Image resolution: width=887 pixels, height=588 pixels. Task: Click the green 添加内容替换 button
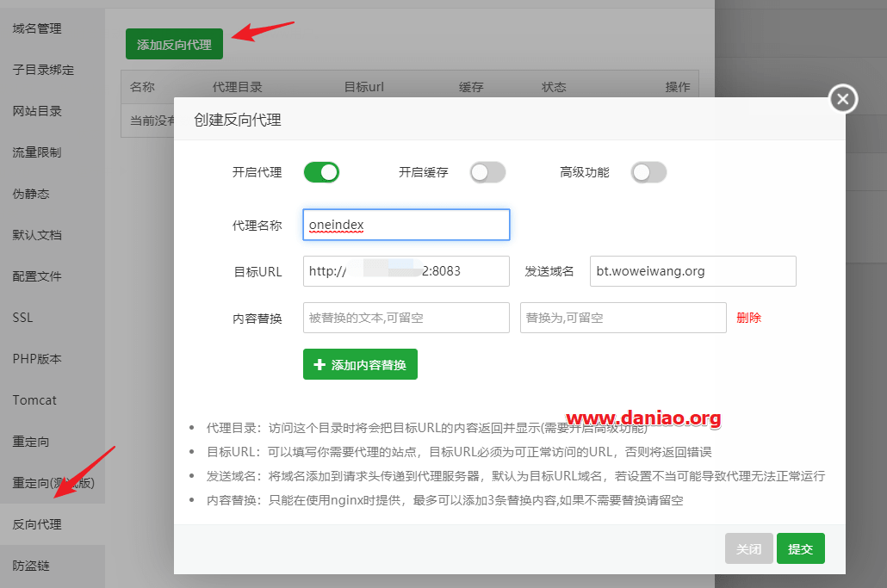pyautogui.click(x=360, y=364)
